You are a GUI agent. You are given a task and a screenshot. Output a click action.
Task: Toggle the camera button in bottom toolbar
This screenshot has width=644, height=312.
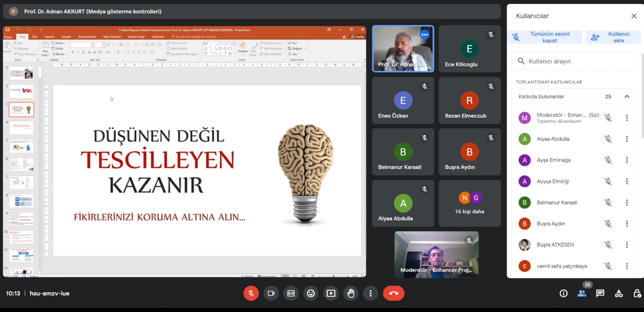(x=271, y=293)
